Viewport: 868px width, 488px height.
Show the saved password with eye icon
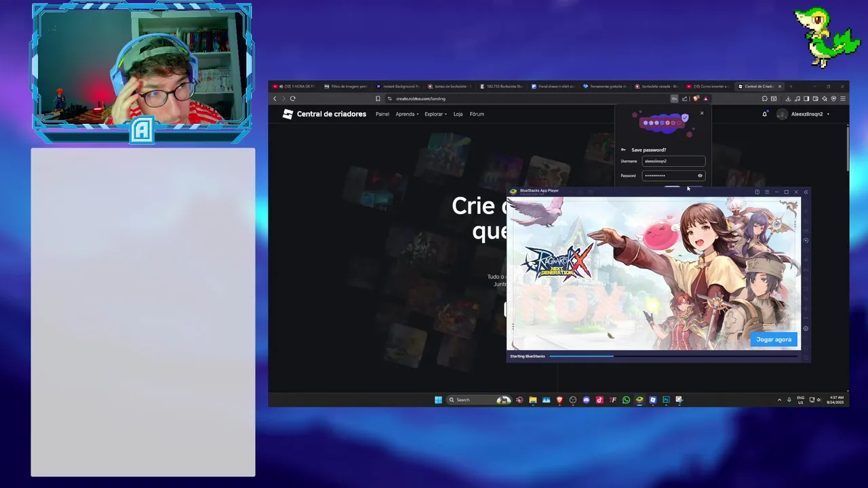[700, 176]
